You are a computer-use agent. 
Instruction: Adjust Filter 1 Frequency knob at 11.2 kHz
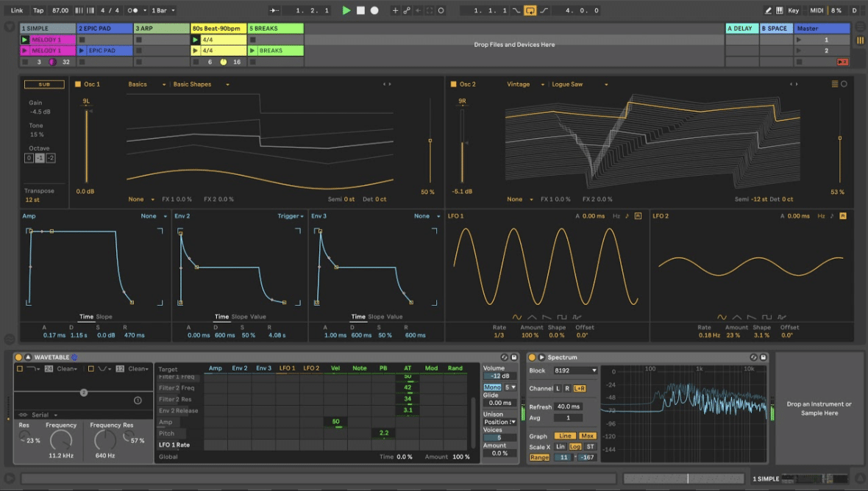click(61, 440)
